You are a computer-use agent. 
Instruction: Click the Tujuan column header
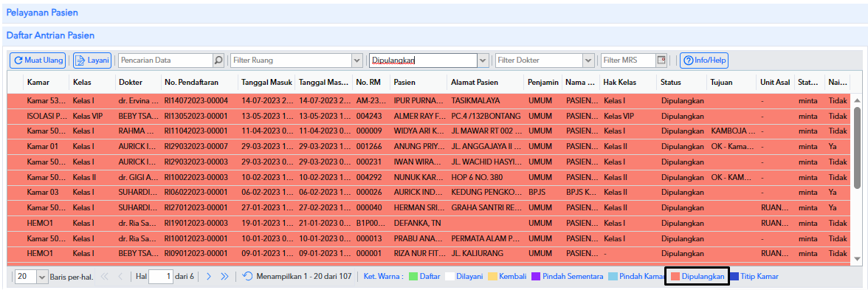point(721,82)
